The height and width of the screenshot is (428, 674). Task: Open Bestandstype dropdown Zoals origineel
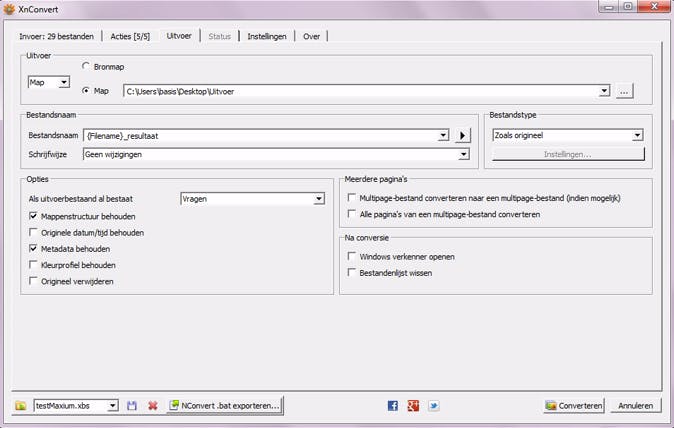pyautogui.click(x=567, y=135)
